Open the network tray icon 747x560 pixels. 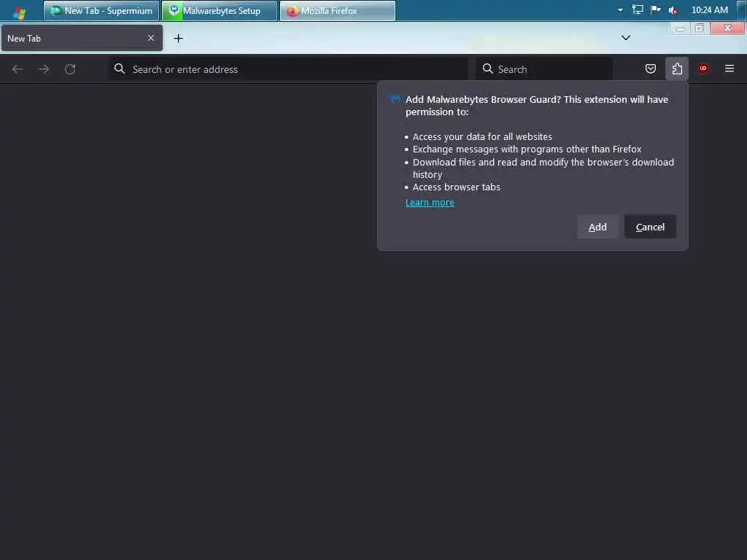coord(638,9)
